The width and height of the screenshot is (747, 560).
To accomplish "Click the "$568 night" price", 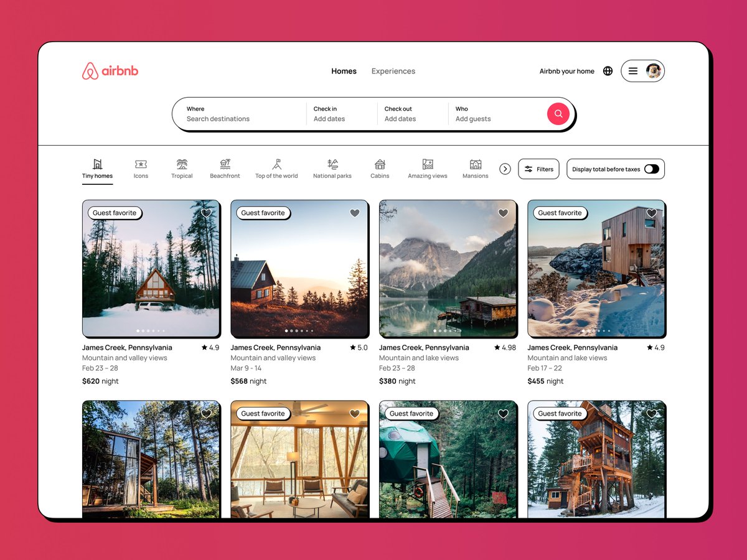I will tap(248, 381).
